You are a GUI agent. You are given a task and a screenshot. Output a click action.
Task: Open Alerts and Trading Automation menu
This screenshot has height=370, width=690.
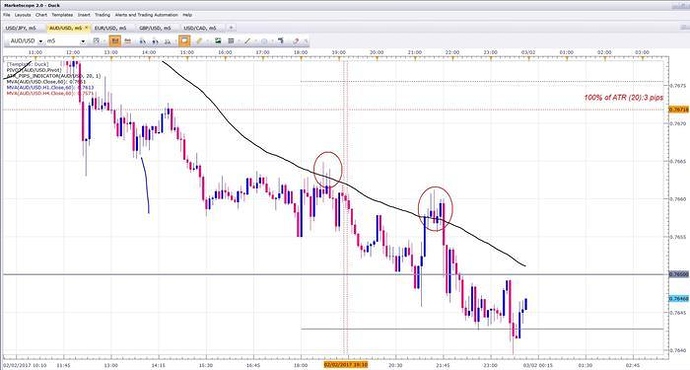[147, 15]
